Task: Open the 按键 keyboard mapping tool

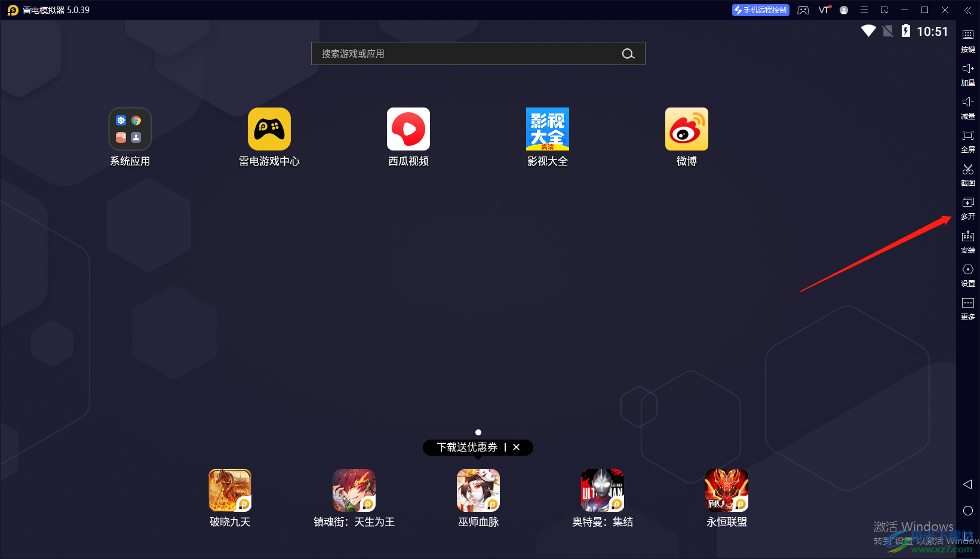Action: tap(968, 41)
